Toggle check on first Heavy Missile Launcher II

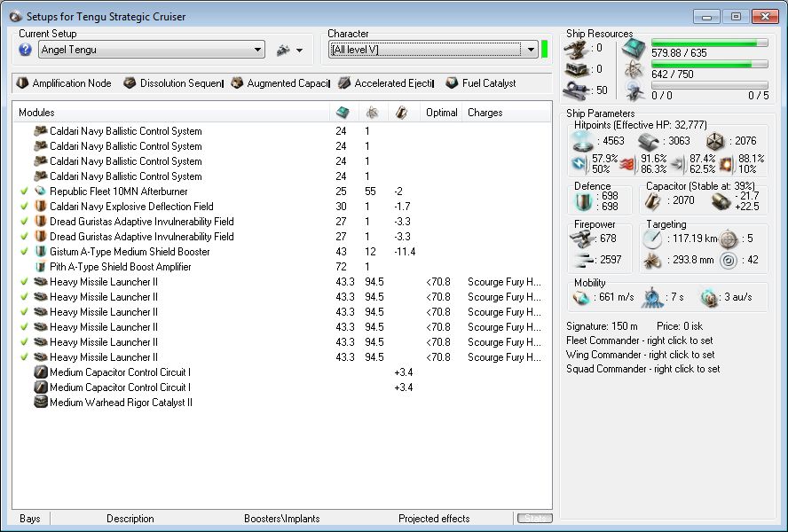coord(24,282)
